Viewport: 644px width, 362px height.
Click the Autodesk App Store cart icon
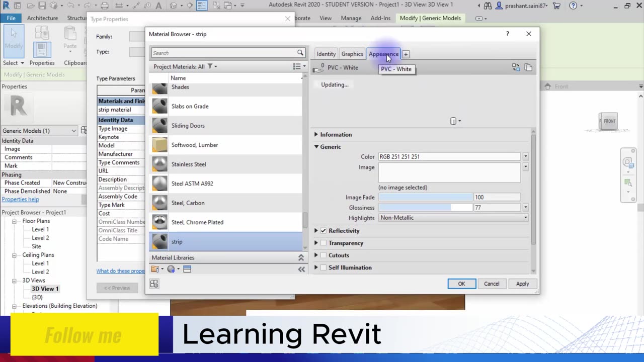(x=557, y=6)
